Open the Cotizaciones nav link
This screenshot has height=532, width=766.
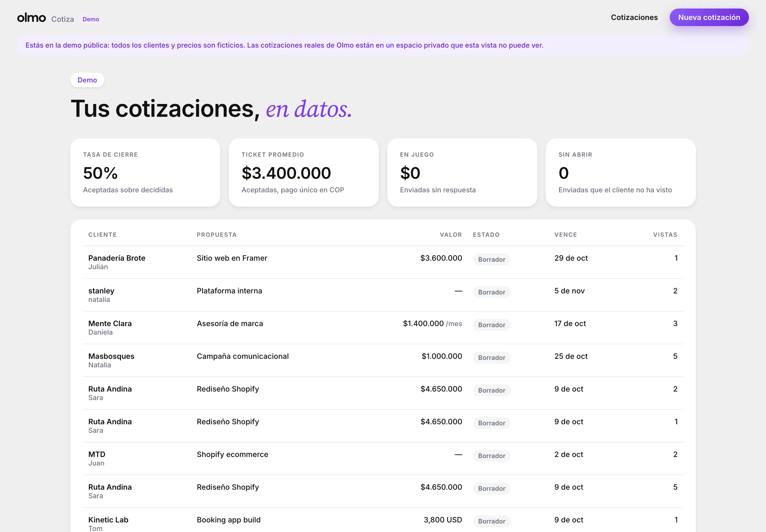pos(634,17)
